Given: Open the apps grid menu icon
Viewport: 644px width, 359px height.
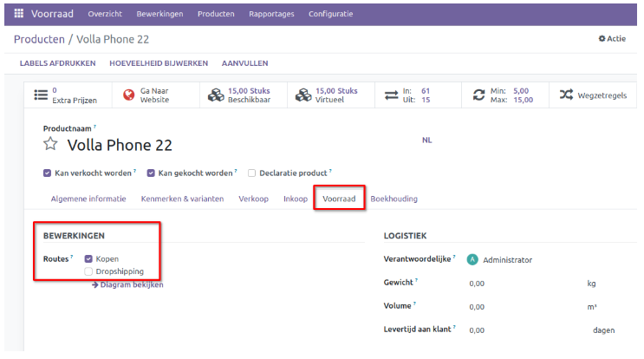Looking at the screenshot, I should click(17, 14).
